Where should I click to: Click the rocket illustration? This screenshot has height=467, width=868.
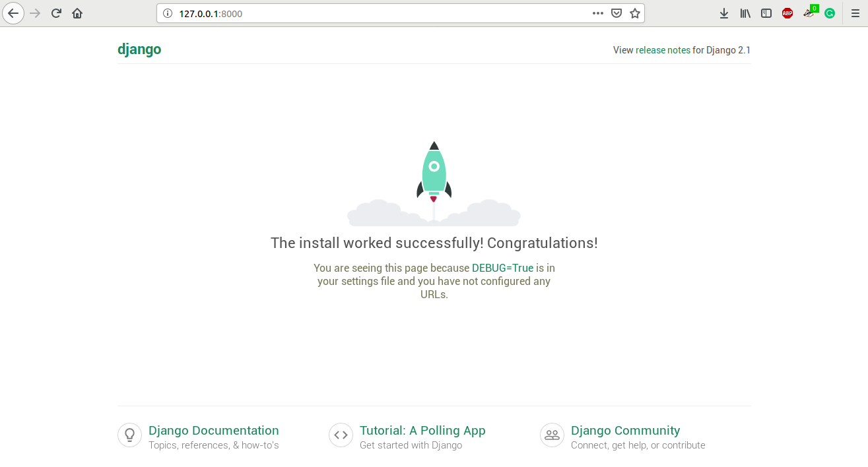pos(434,183)
